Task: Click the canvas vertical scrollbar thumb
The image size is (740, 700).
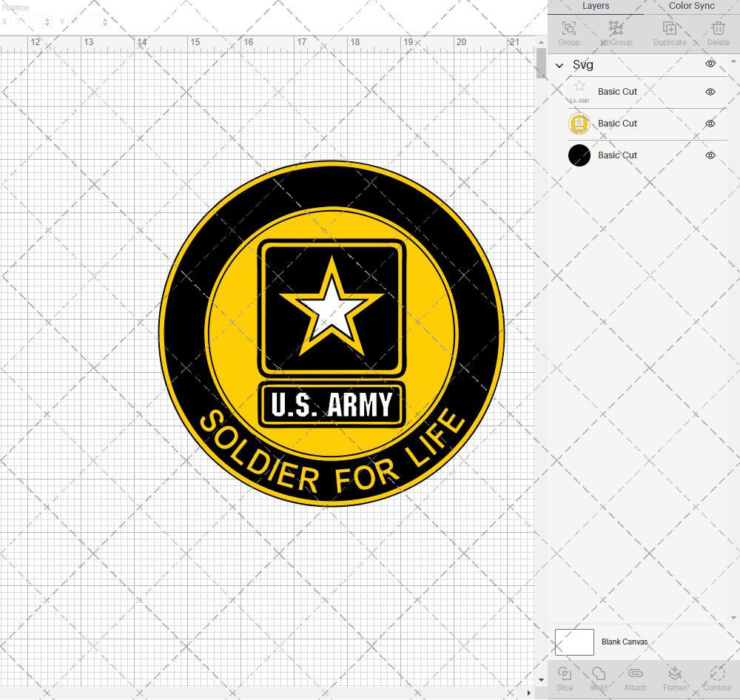Action: (542, 63)
